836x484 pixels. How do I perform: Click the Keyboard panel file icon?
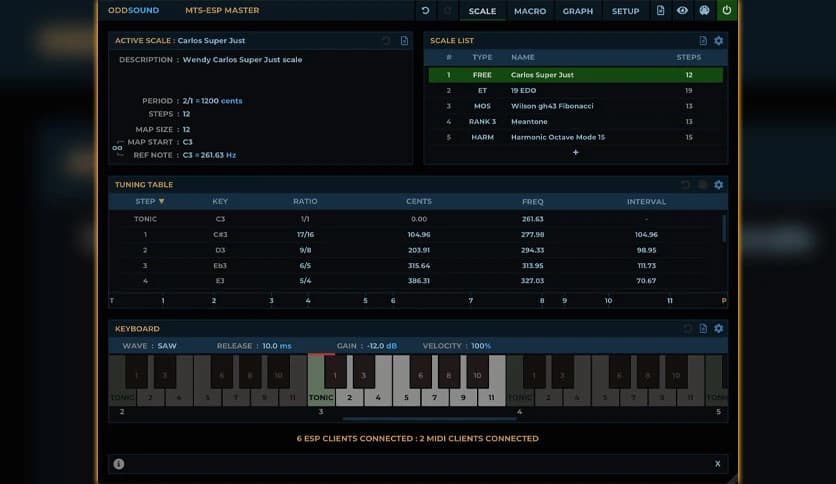[703, 328]
